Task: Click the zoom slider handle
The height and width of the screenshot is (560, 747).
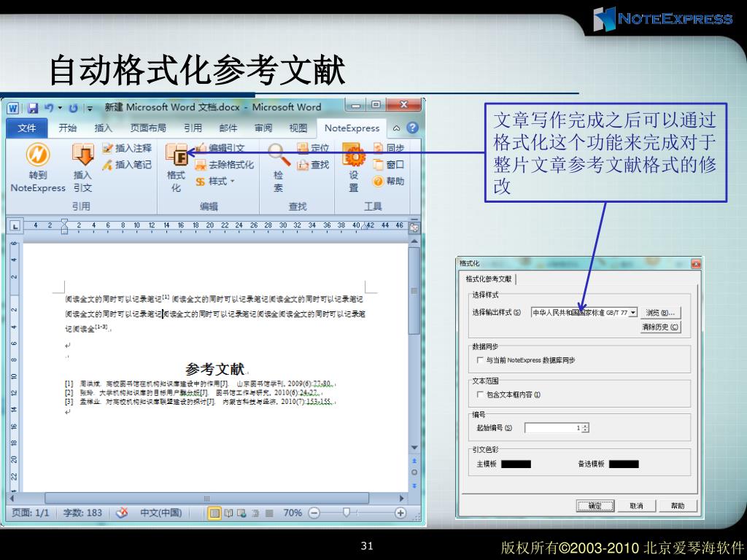Action: [347, 513]
